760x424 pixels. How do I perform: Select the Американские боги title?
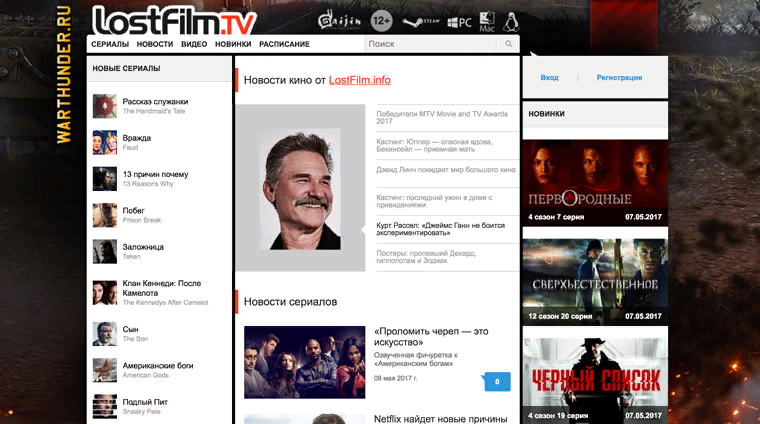coord(158,366)
